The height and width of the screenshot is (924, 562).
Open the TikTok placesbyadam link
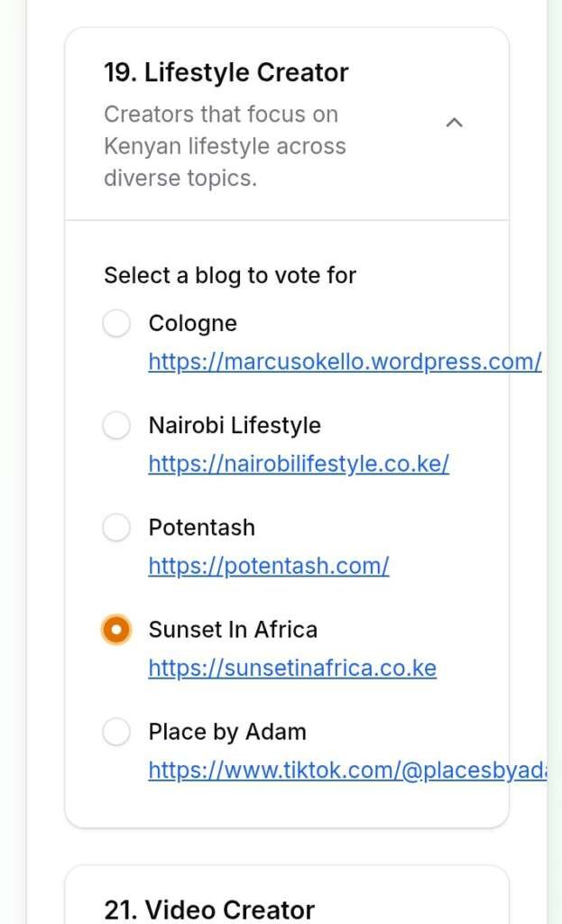[347, 770]
